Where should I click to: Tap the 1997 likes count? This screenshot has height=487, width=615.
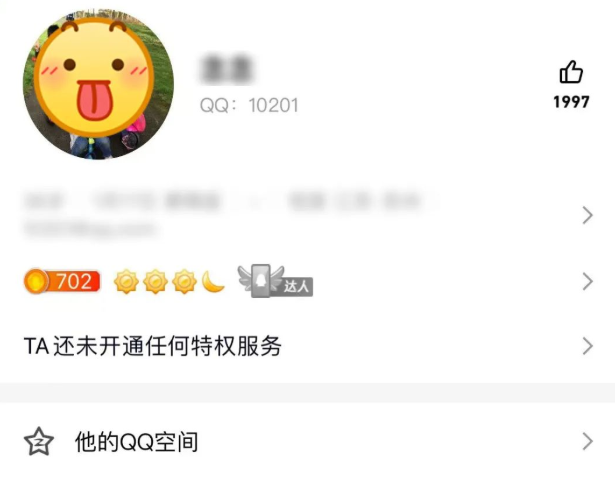pos(571,102)
